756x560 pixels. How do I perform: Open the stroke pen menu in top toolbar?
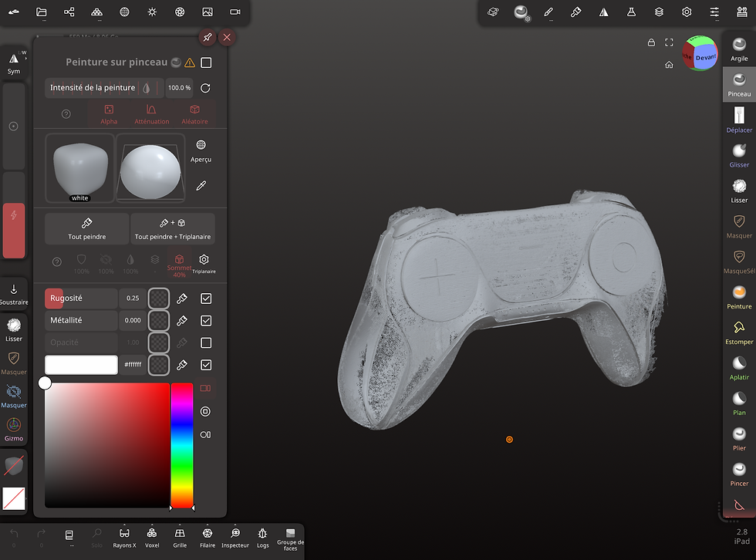(x=548, y=12)
